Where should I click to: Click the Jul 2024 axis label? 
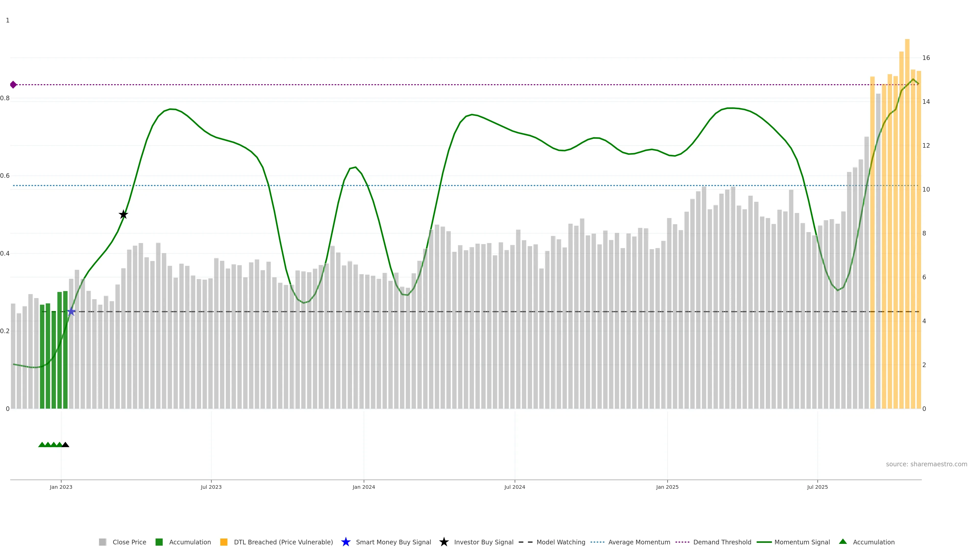pos(514,487)
